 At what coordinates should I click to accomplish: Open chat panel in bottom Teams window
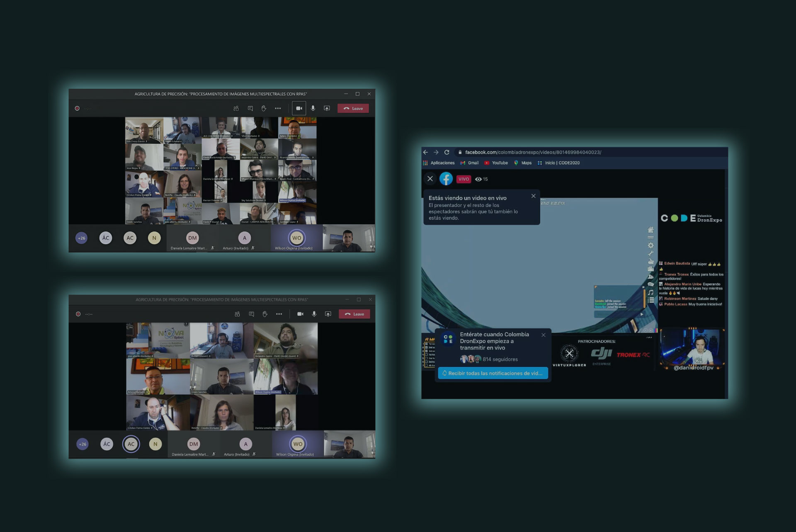tap(251, 314)
